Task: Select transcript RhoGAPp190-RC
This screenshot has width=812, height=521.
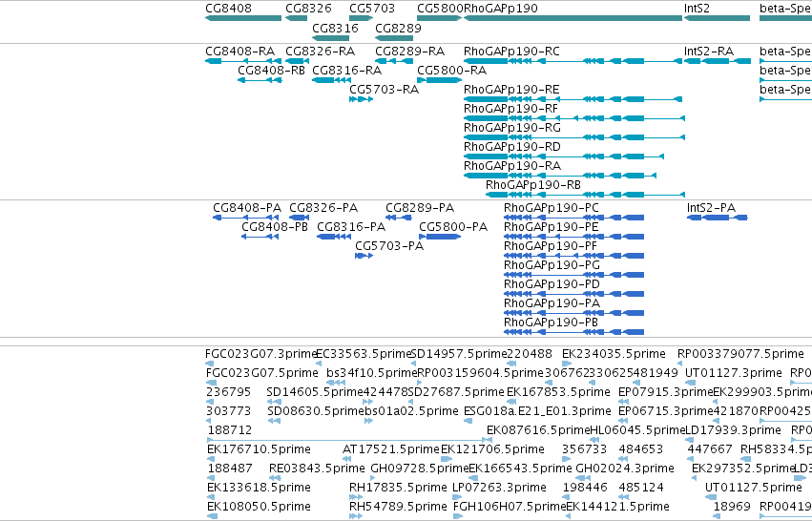Action: [573, 61]
